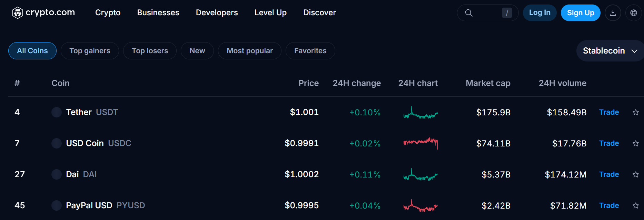Click the Sign Up button
This screenshot has width=644, height=220.
tap(581, 13)
